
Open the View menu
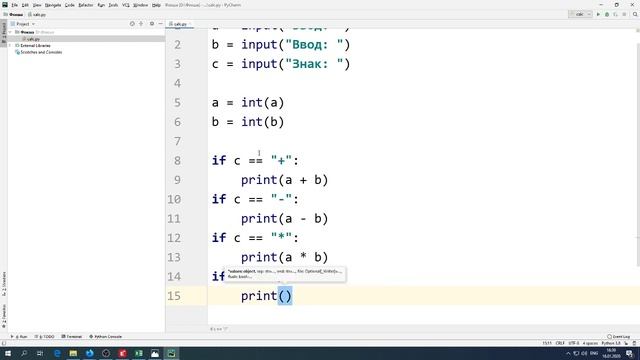[x=37, y=5]
